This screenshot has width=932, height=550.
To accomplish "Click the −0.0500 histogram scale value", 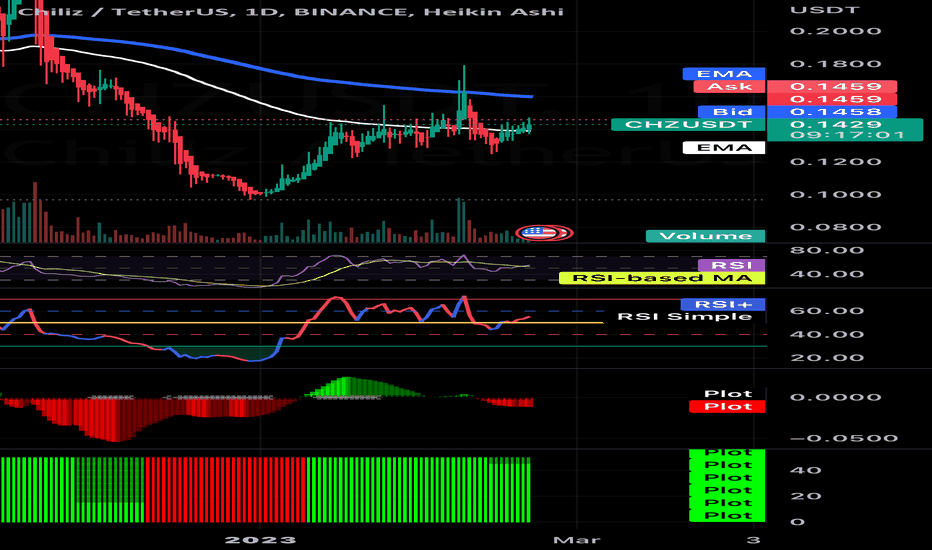I will (844, 438).
